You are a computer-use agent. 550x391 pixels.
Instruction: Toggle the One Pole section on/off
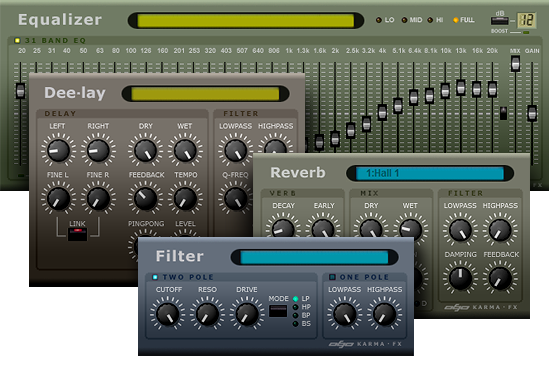(x=332, y=277)
